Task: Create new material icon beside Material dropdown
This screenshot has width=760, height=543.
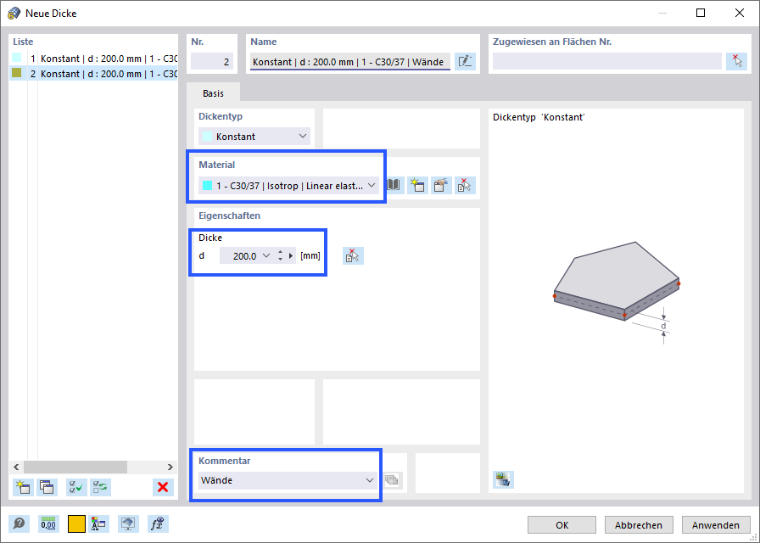Action: (x=417, y=185)
